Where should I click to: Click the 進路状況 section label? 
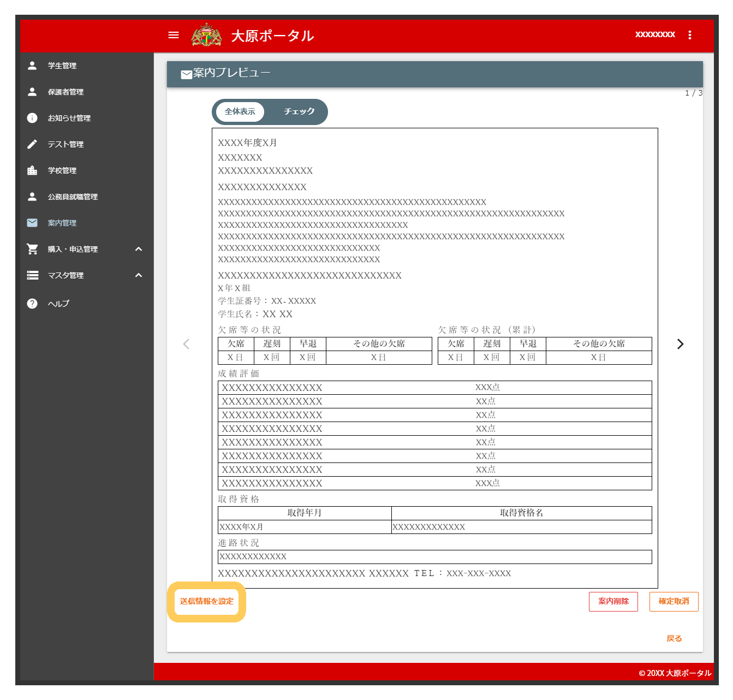(239, 543)
